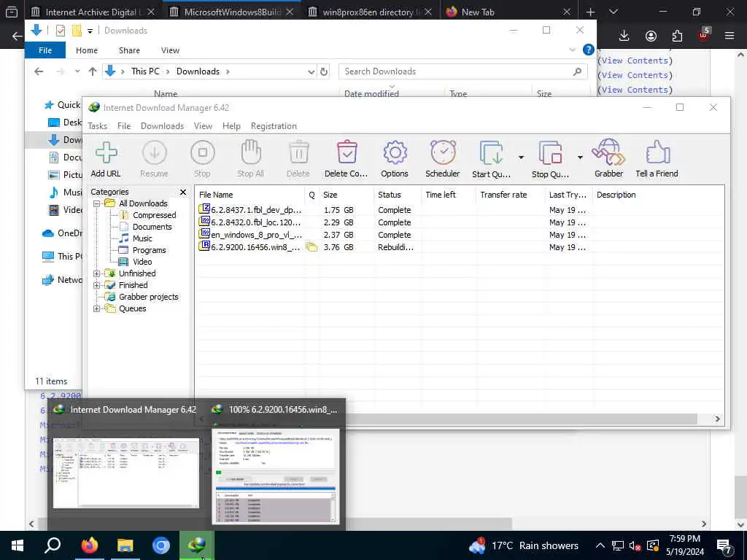Select Grabber projects category
747x560 pixels.
coord(148,297)
